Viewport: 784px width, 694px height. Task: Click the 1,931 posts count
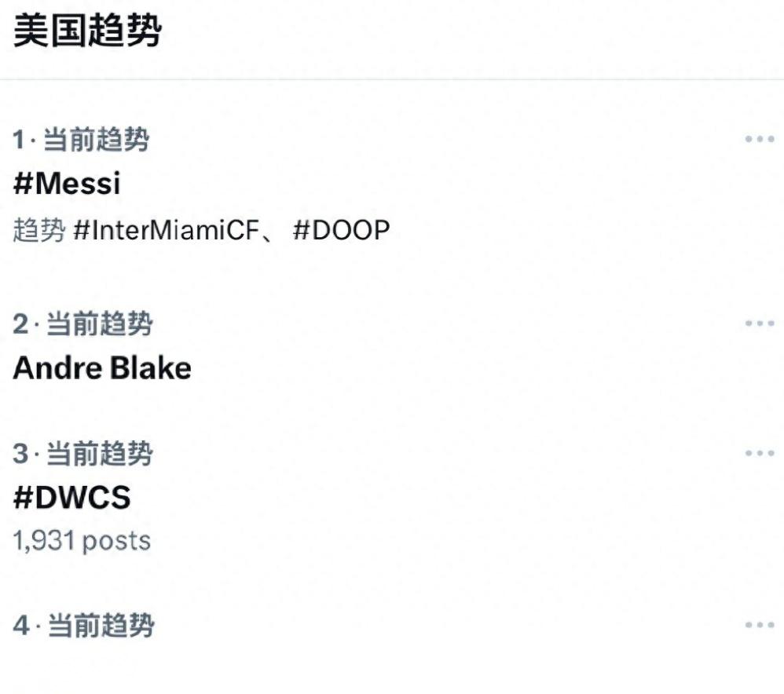(x=82, y=540)
